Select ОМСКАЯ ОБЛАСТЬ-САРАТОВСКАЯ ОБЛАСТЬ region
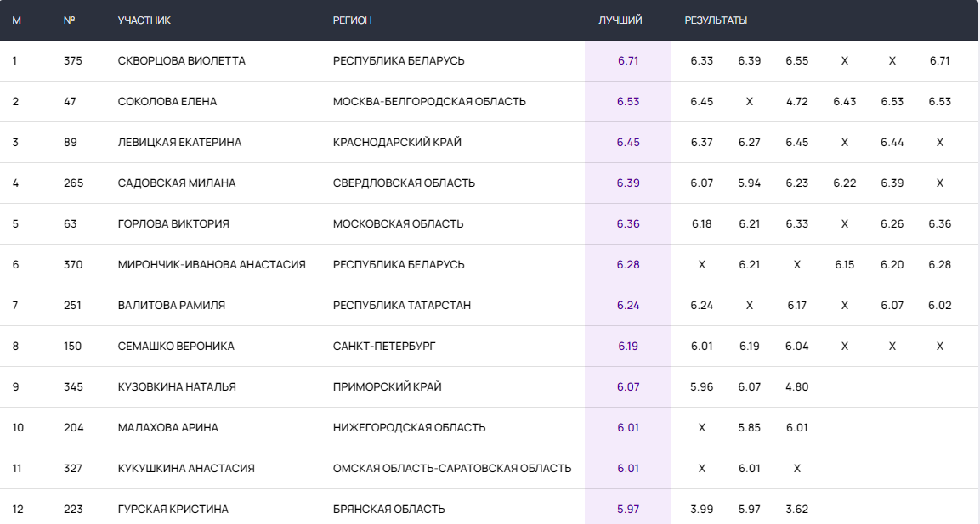This screenshot has width=980, height=524. pyautogui.click(x=452, y=469)
